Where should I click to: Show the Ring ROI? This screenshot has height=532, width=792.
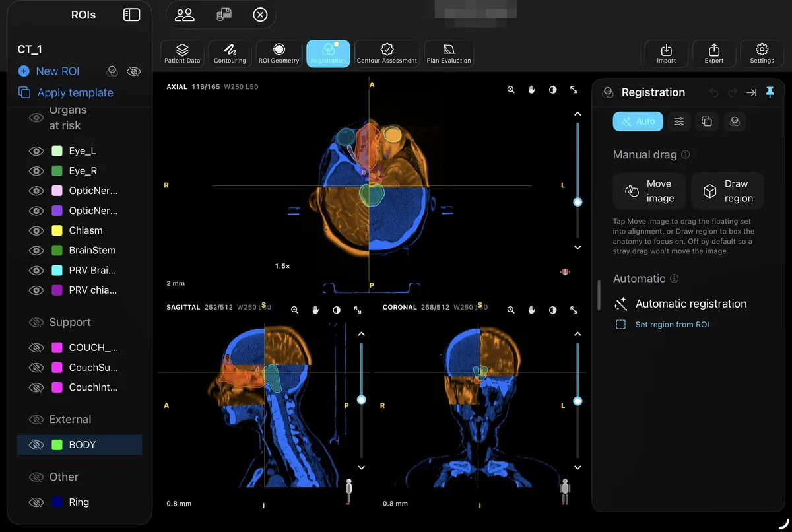36,502
